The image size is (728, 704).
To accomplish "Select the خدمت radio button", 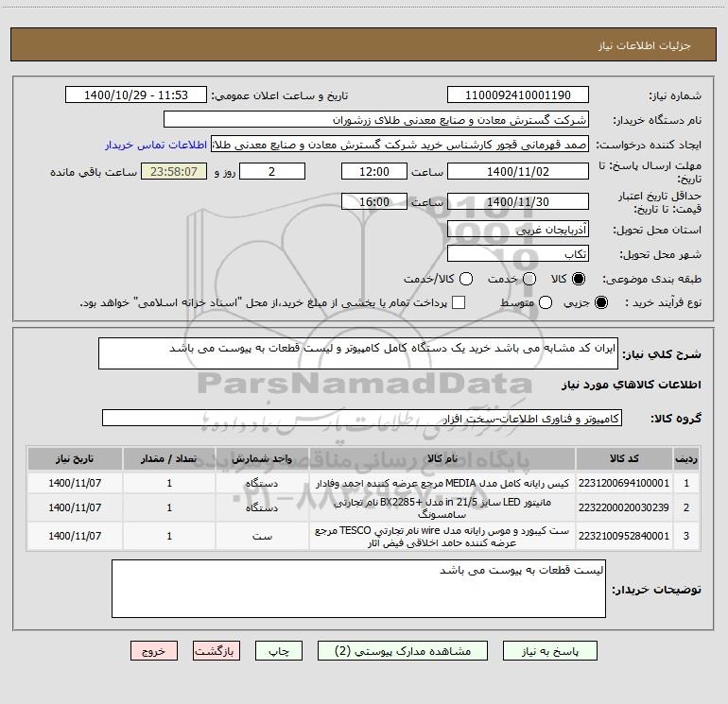I will point(529,279).
